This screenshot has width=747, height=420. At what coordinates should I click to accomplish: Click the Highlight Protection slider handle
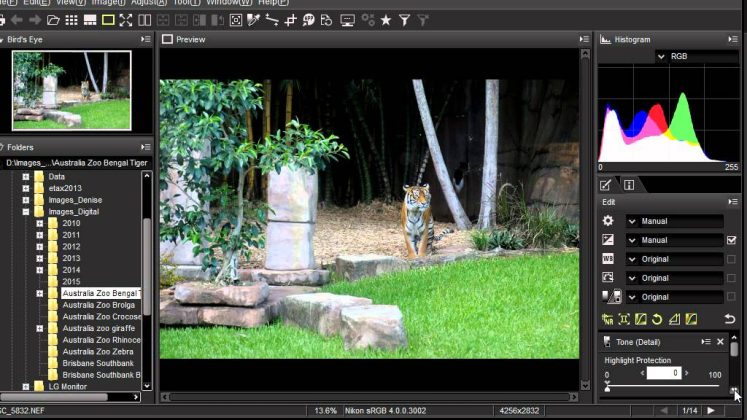pyautogui.click(x=607, y=387)
